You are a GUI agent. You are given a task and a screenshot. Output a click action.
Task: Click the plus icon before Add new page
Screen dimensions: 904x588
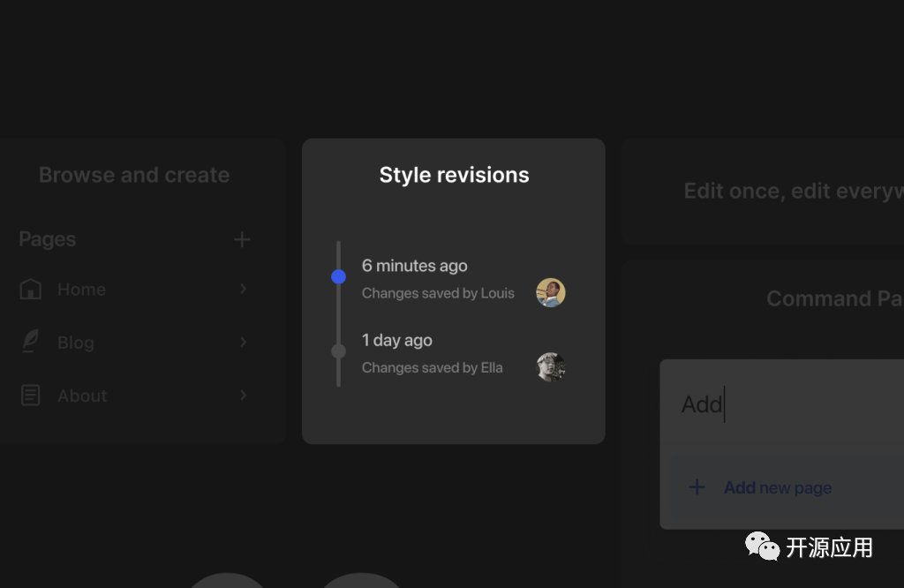(697, 487)
